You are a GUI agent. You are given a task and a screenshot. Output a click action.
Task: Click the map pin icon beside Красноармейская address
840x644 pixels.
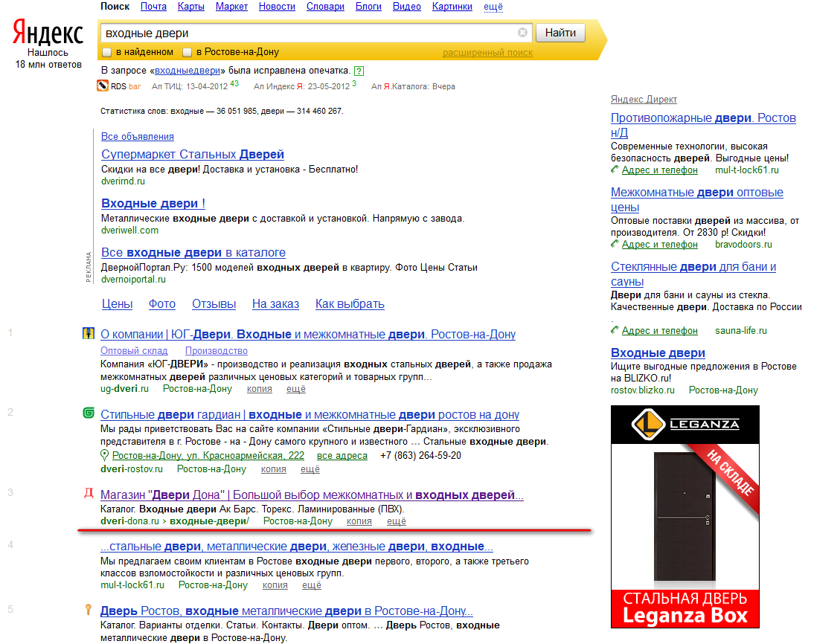[x=104, y=456]
